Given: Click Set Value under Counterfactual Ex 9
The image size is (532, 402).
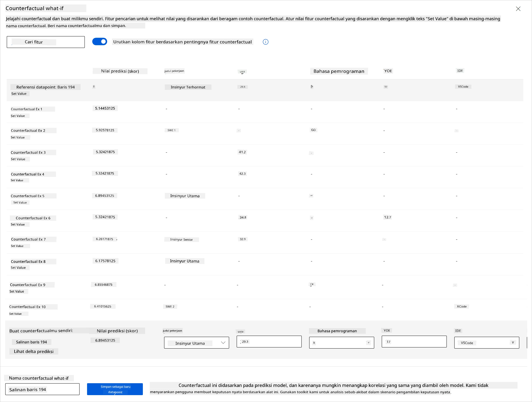Looking at the screenshot, I should [17, 291].
